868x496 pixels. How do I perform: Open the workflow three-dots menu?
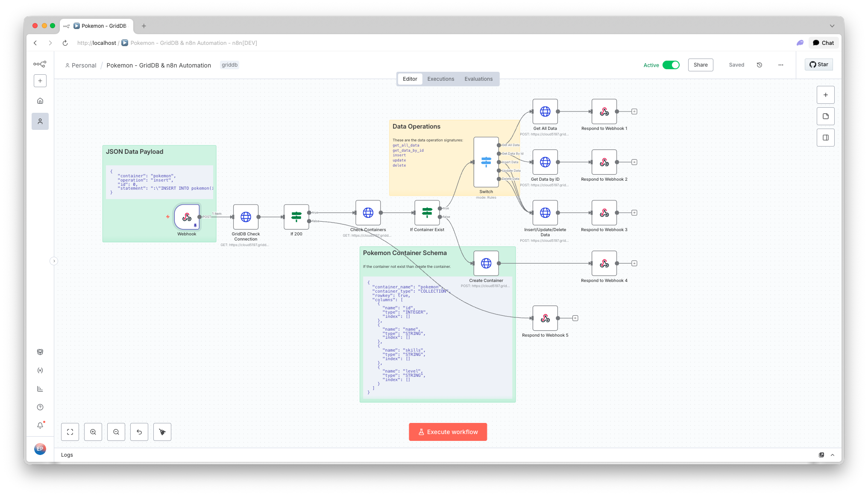[781, 65]
